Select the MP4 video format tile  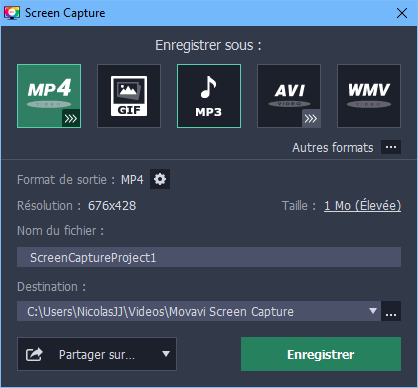pos(49,96)
